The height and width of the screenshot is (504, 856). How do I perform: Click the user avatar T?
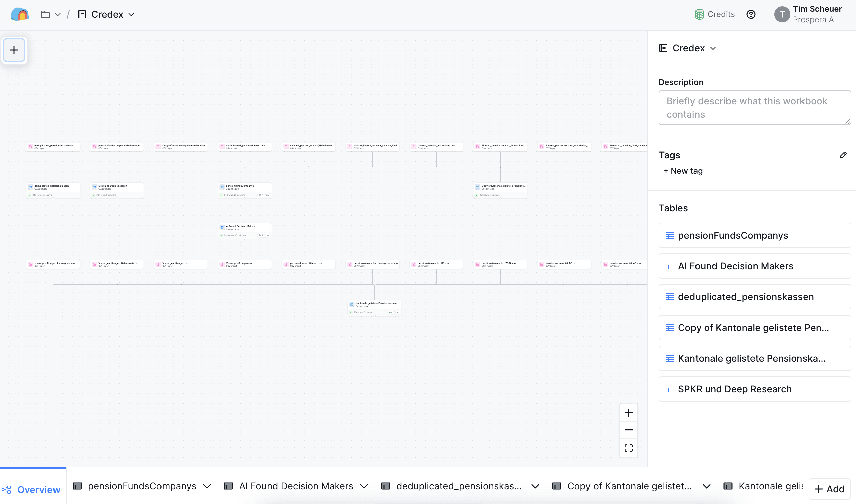pyautogui.click(x=782, y=14)
